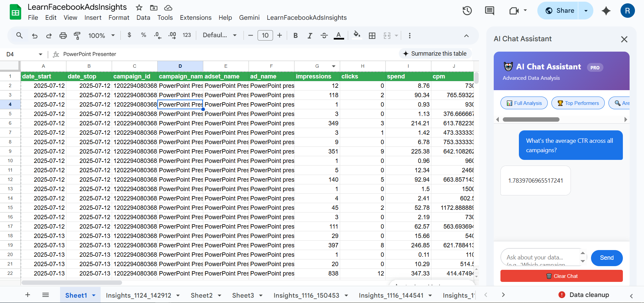Viewport: 644px width, 303px height.
Task: Open the fill color picker
Action: [x=357, y=35]
